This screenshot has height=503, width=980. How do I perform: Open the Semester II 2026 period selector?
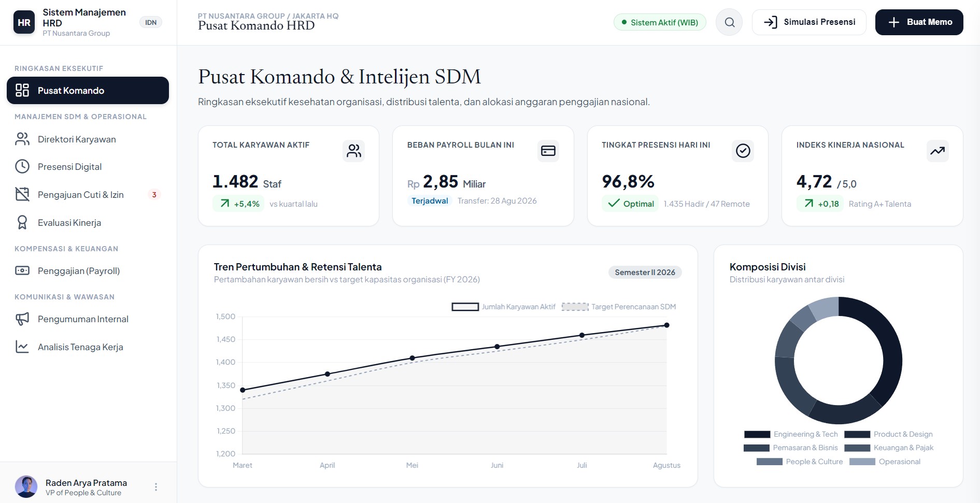(x=645, y=272)
